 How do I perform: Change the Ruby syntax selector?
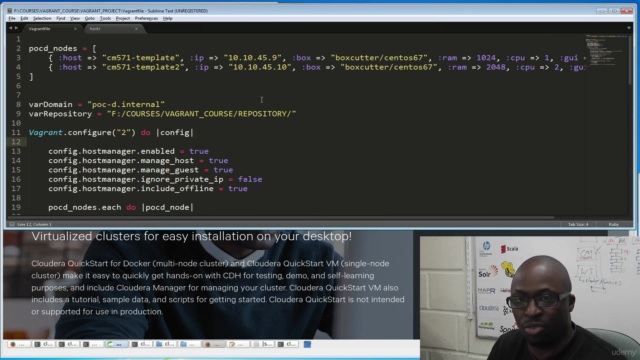coord(613,224)
